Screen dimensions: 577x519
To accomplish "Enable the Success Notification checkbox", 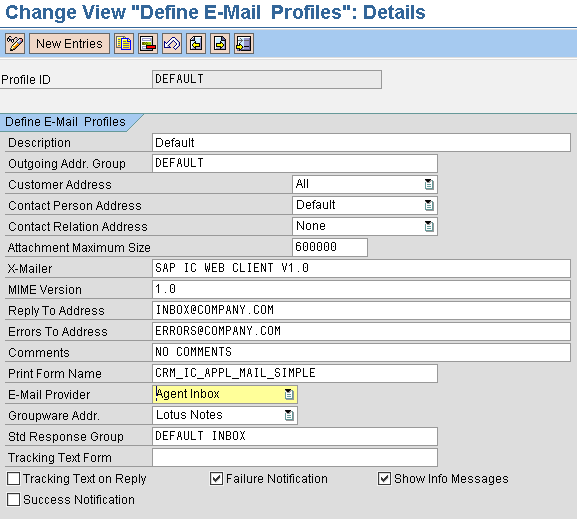I will coord(14,499).
